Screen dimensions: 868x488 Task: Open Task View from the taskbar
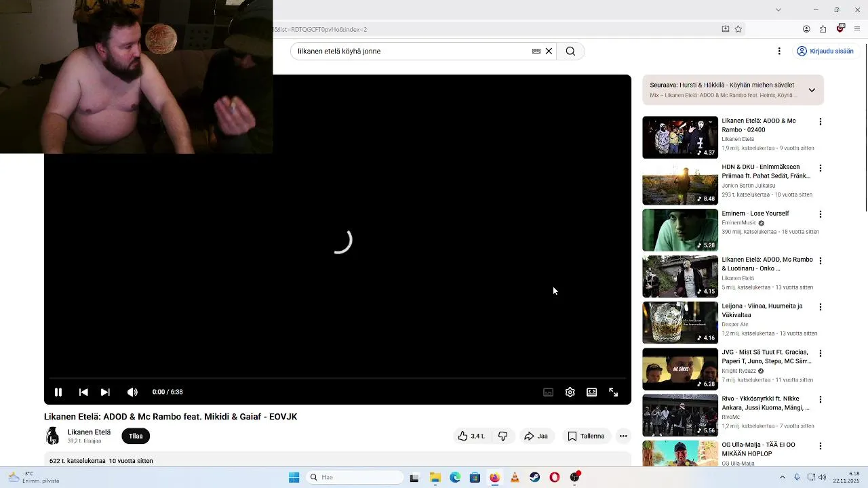pos(414,477)
